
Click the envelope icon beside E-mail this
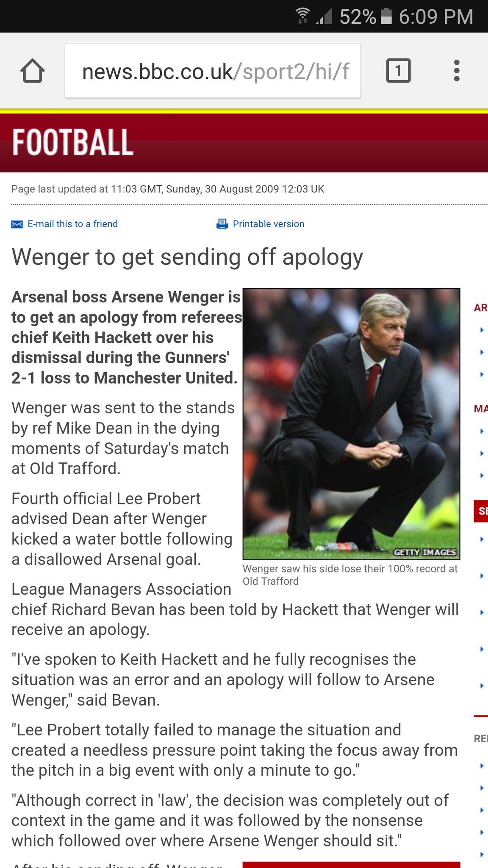coord(17,224)
